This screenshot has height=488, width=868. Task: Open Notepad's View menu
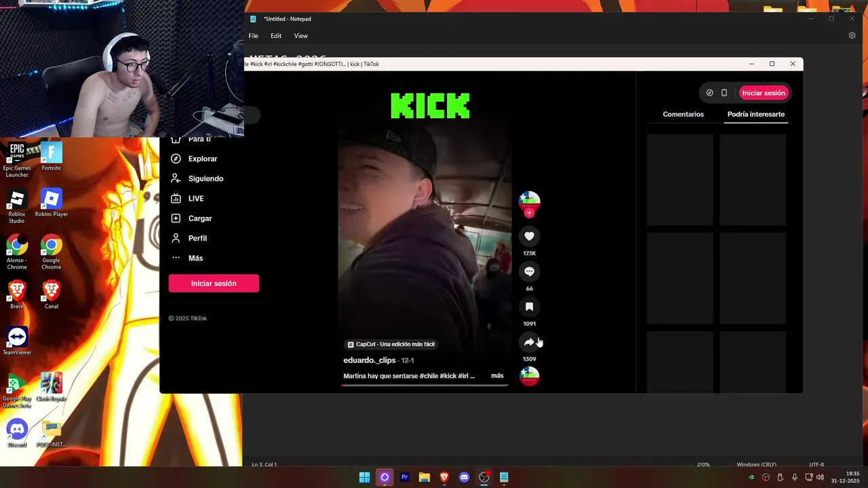301,36
